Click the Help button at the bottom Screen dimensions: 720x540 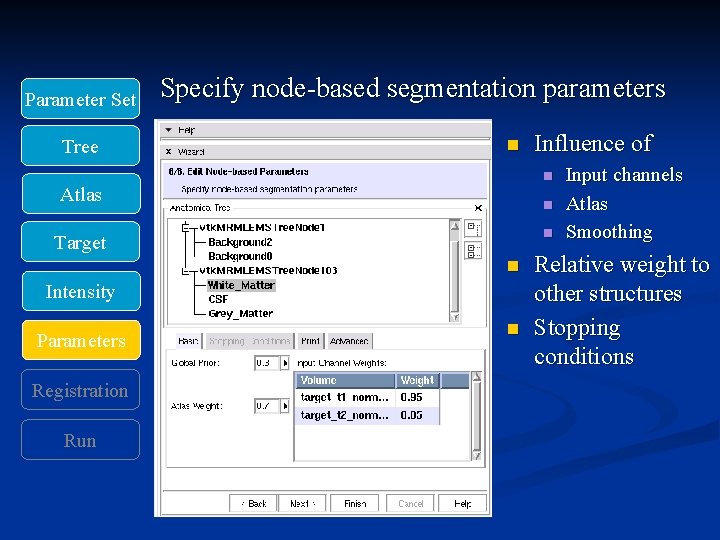pos(462,504)
